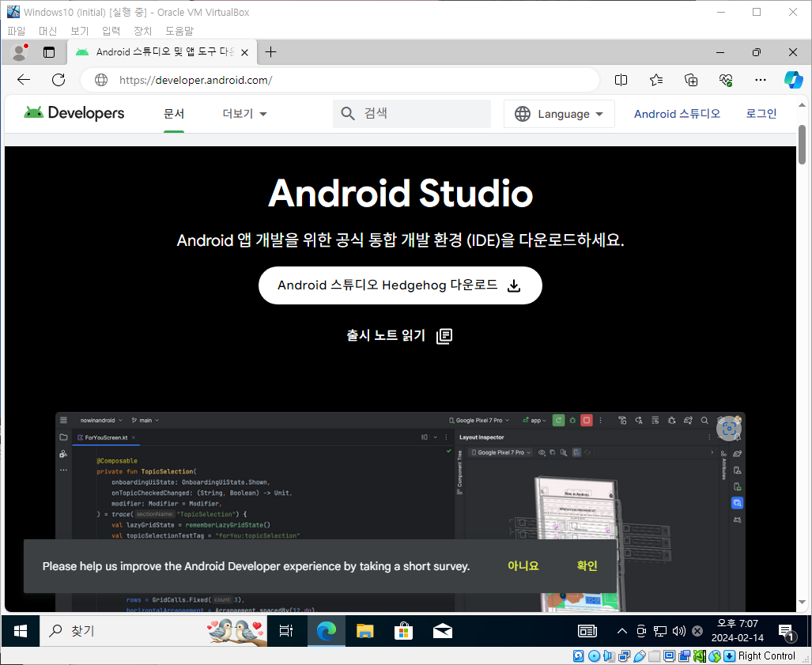This screenshot has width=812, height=665.
Task: Open Edge favorites star icon
Action: (656, 80)
